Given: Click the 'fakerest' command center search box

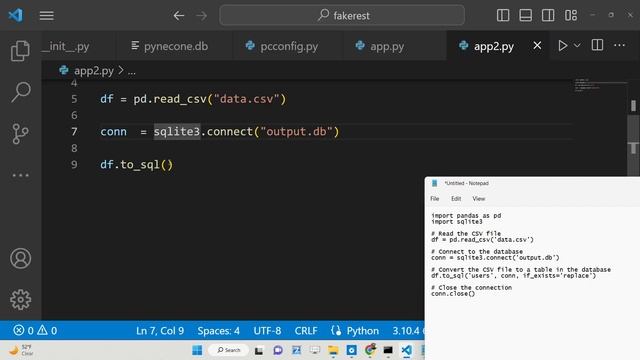Looking at the screenshot, I should point(342,16).
